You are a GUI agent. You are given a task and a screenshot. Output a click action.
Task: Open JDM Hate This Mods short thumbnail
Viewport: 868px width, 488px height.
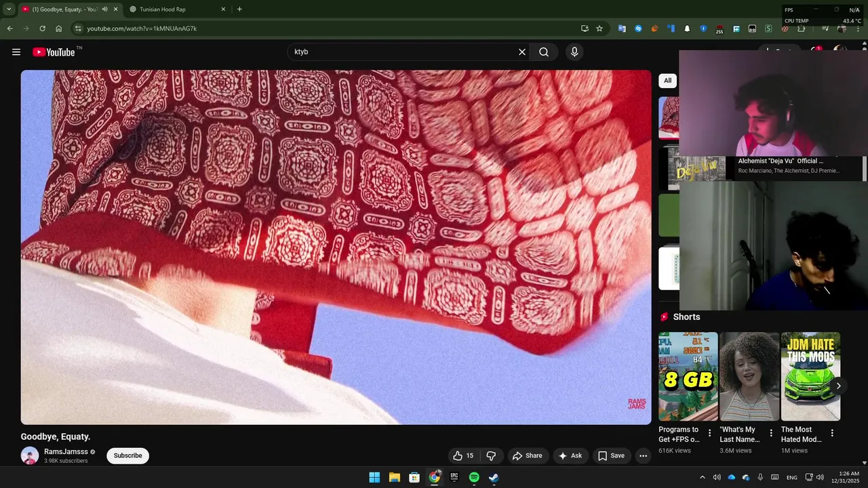[x=810, y=376]
